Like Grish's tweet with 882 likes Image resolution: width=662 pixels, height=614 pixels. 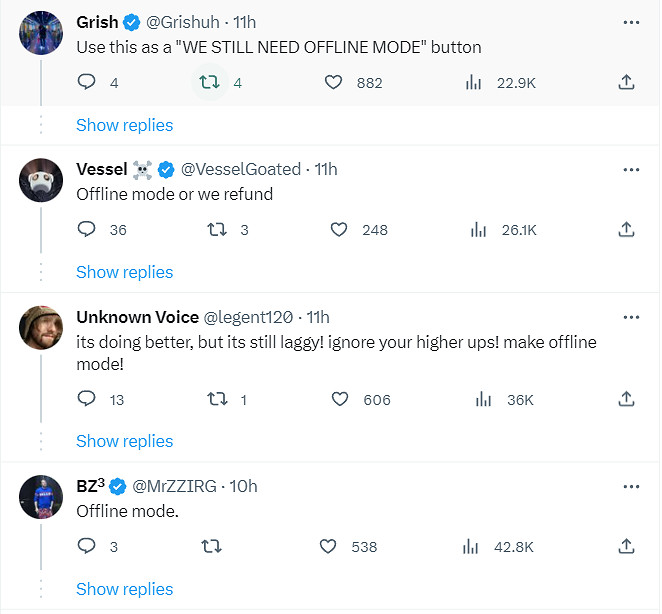click(334, 83)
